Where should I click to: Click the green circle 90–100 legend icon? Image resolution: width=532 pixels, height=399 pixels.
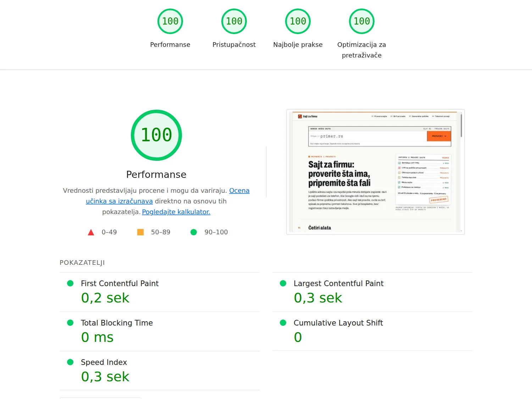tap(194, 232)
